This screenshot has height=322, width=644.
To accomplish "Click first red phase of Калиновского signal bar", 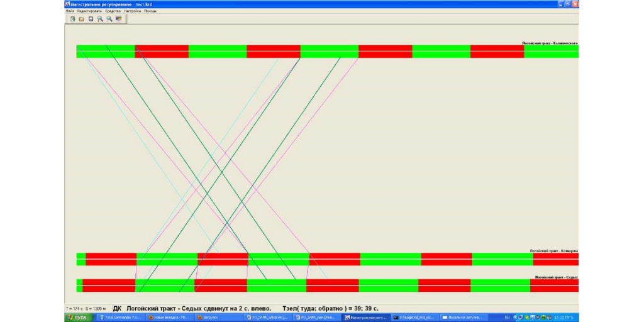I will point(162,52).
